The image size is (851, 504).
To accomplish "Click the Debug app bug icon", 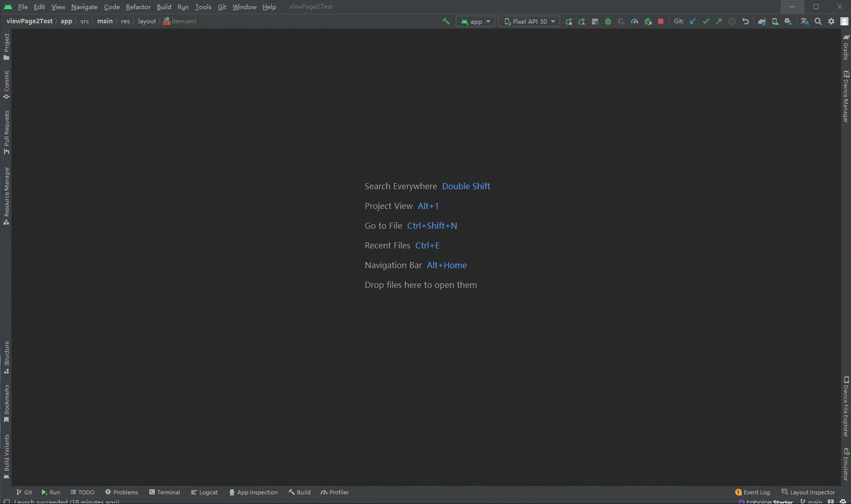I will [x=608, y=21].
